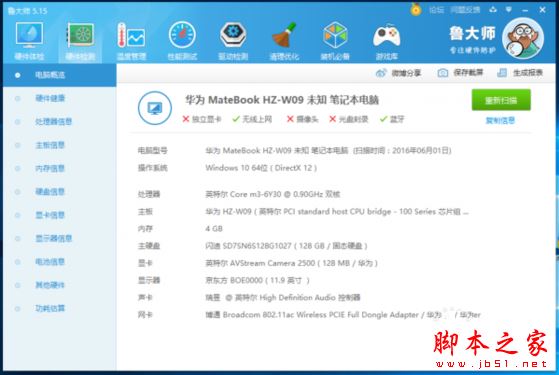Click the 光盘刻录 status indicator

pos(349,119)
